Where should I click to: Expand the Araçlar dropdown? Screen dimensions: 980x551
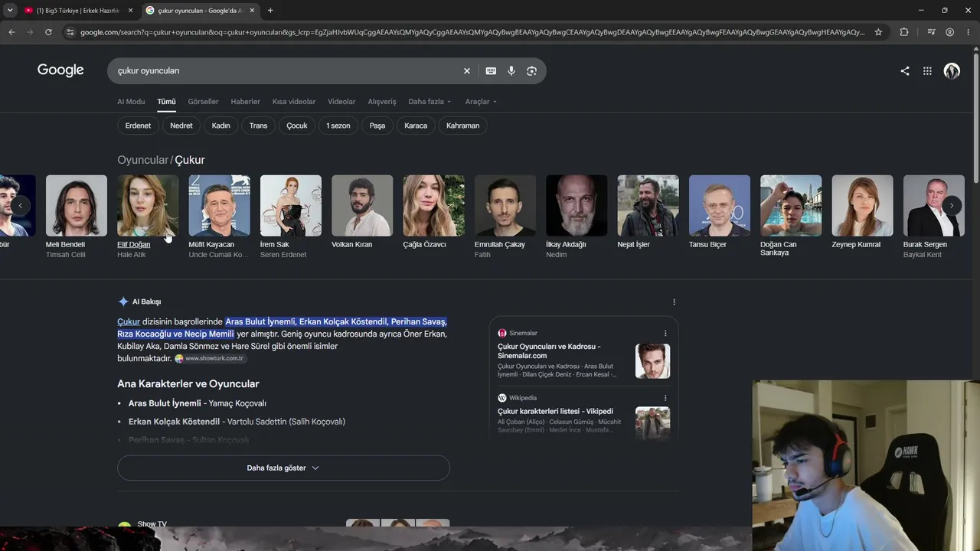481,102
